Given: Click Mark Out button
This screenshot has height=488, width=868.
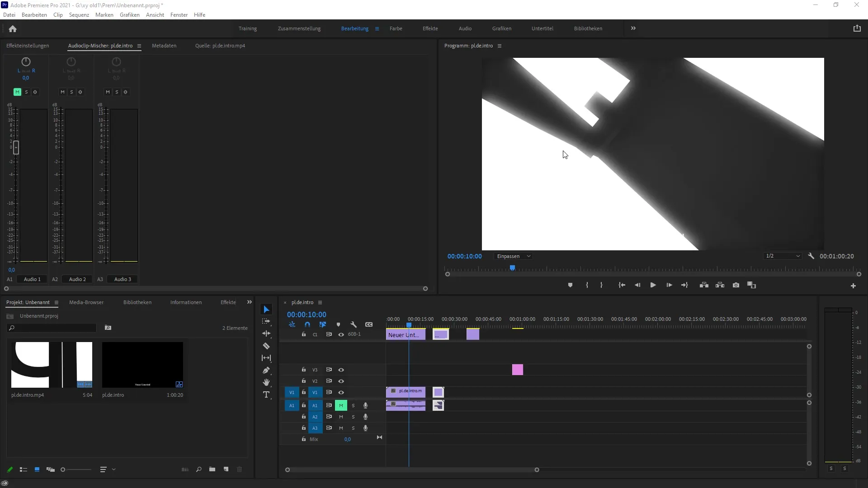Looking at the screenshot, I should [x=601, y=285].
